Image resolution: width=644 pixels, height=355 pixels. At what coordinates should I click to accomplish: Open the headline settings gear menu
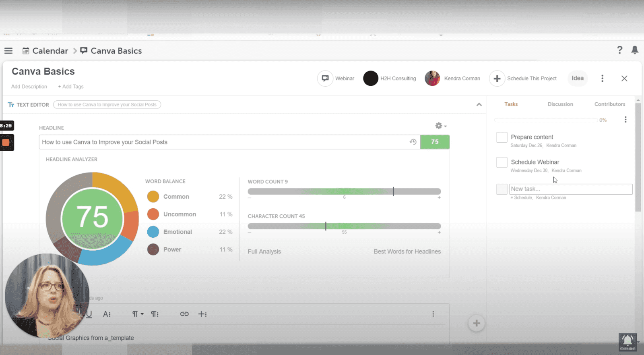pos(441,126)
